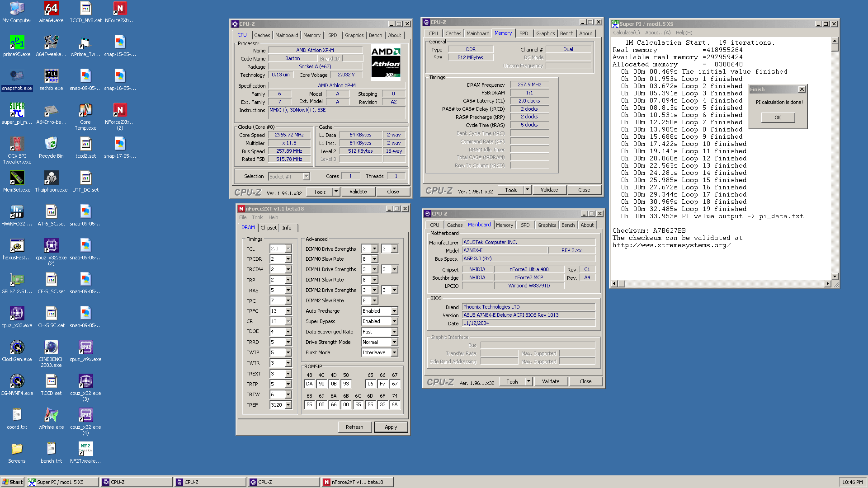
Task: Open the Screens folder icon
Action: pyautogui.click(x=17, y=452)
